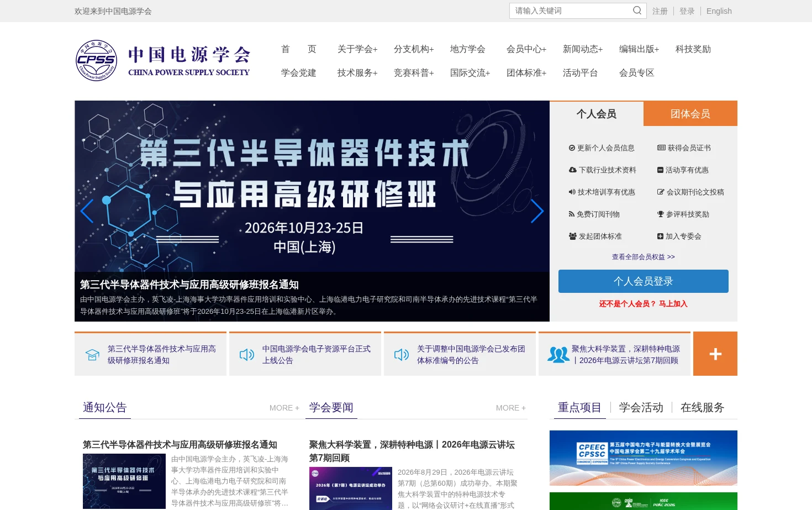Expand the 国际交流+ menu

click(470, 73)
